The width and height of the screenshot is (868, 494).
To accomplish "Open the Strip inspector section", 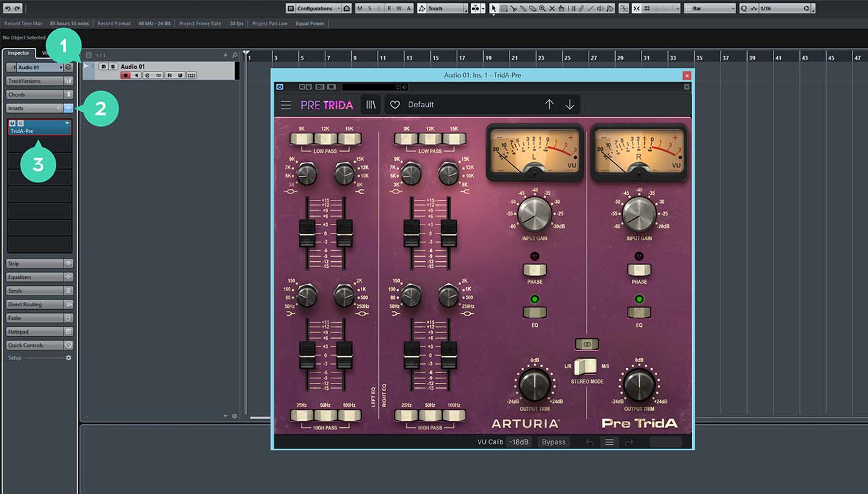I will pyautogui.click(x=39, y=263).
